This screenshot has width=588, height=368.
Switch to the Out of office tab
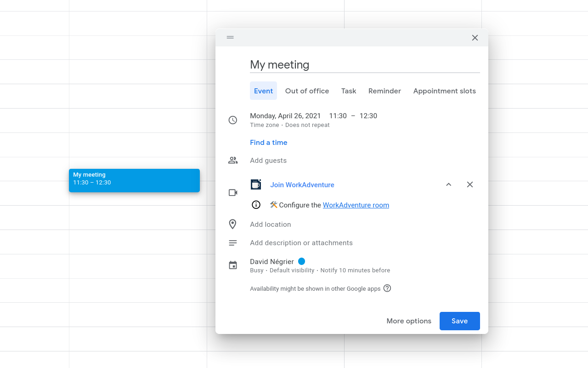pos(307,91)
